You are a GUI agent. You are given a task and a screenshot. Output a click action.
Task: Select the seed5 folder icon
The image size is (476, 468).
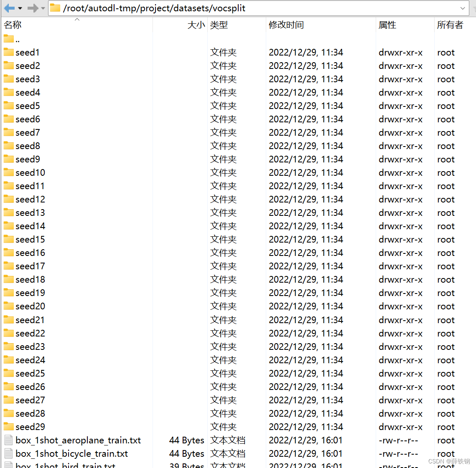click(9, 106)
